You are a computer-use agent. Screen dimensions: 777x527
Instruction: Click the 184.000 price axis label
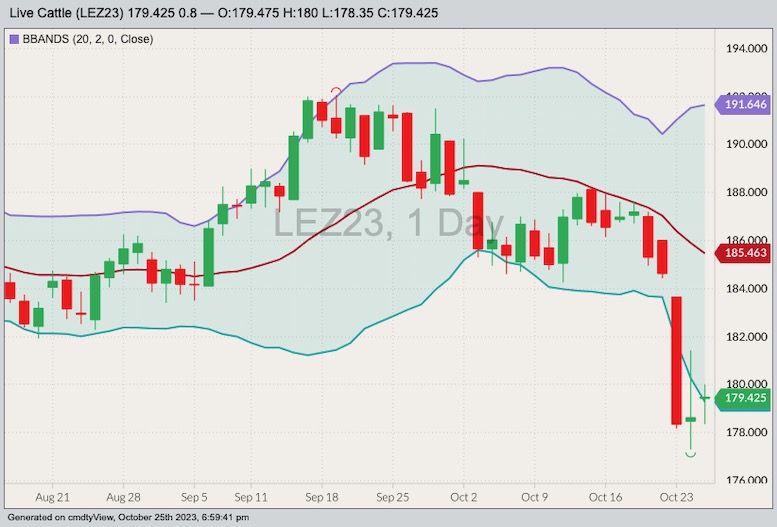click(x=746, y=289)
